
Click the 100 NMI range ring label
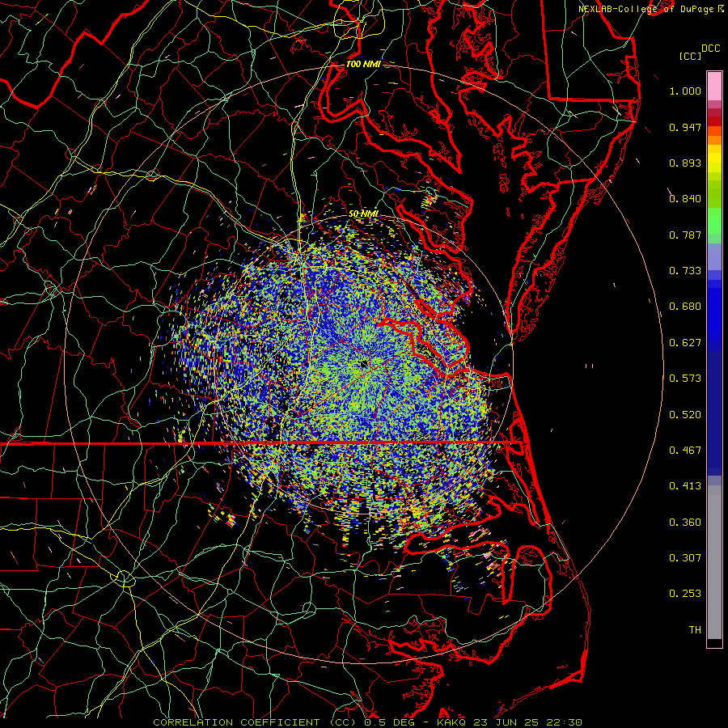tap(363, 64)
